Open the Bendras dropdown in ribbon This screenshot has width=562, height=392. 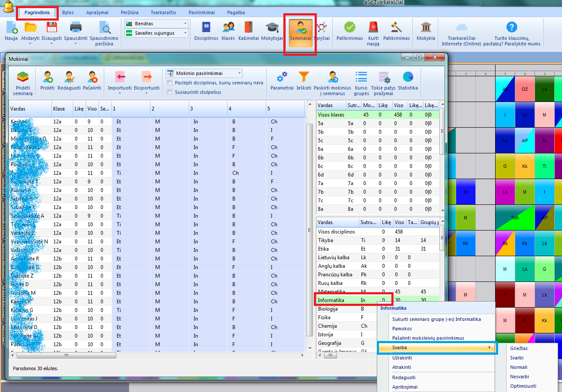click(x=185, y=24)
